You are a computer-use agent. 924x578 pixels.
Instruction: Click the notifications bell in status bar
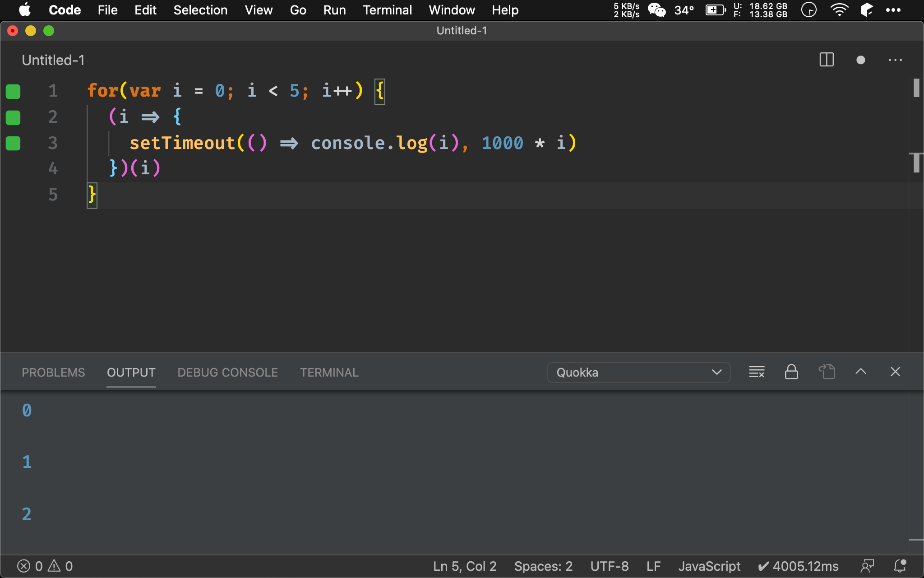click(900, 566)
